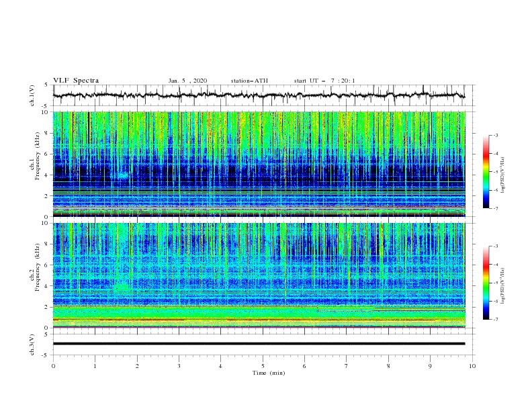Click the ch.3 black voltage trace

(x=259, y=344)
